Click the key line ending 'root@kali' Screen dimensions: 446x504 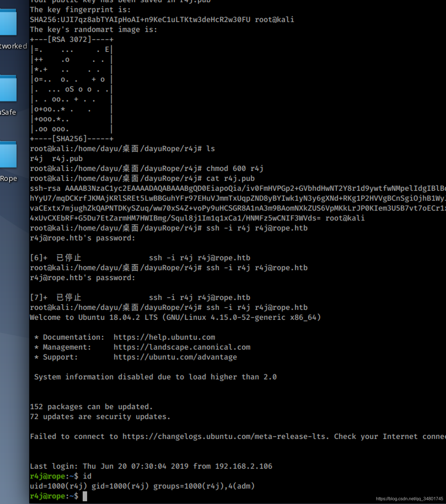click(197, 218)
